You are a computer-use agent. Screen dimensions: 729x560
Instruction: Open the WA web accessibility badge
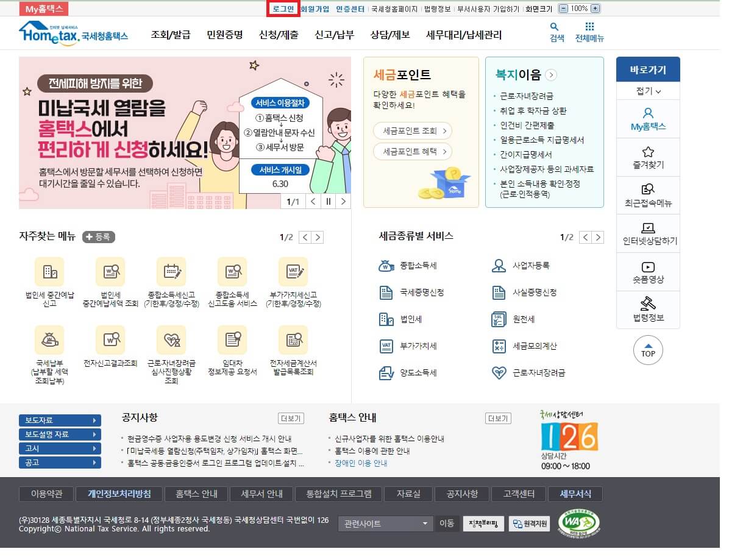pos(579,523)
